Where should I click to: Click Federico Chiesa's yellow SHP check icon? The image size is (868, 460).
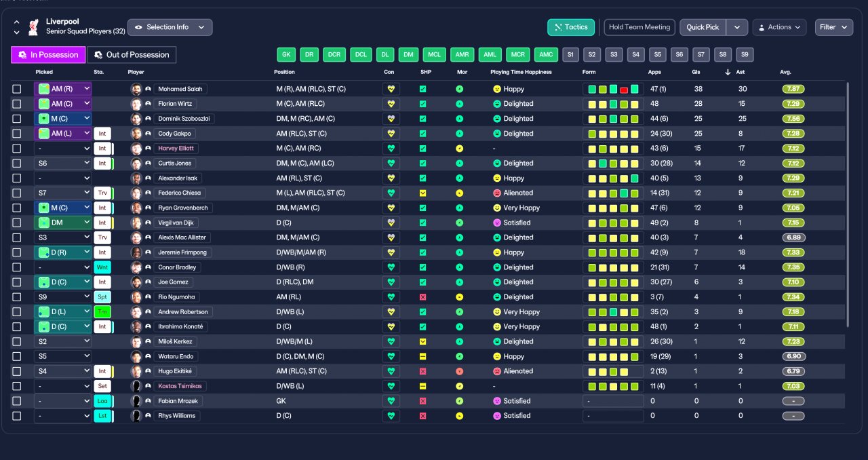422,193
